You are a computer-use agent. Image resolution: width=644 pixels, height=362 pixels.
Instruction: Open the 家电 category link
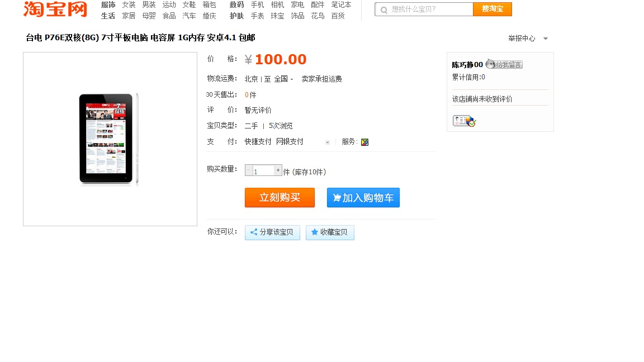tap(297, 4)
